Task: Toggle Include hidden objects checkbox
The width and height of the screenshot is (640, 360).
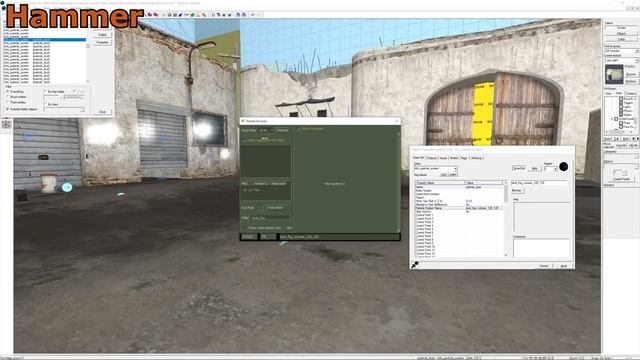Action: pyautogui.click(x=7, y=109)
